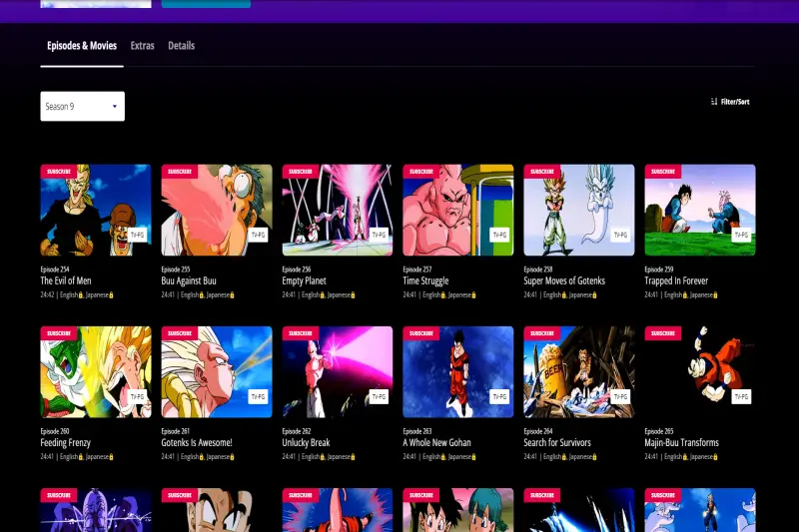Click the 'Episode 255' label
Viewport: 799px width, 532px height.
[176, 269]
